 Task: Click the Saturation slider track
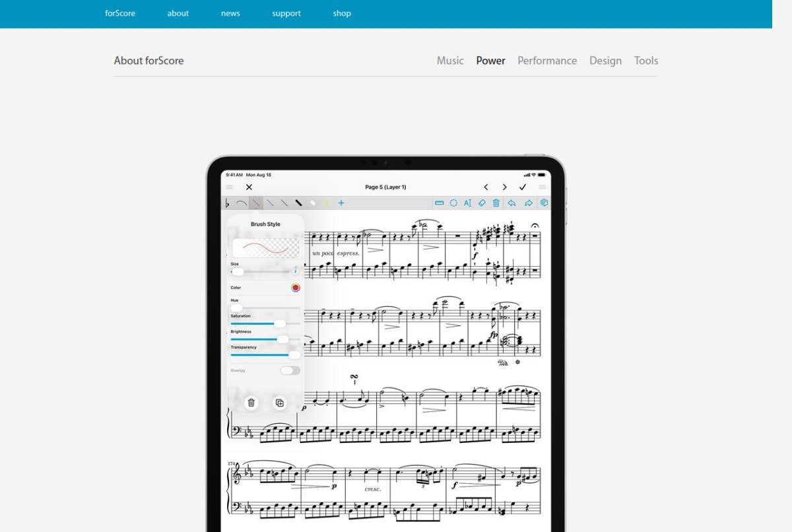click(x=265, y=323)
